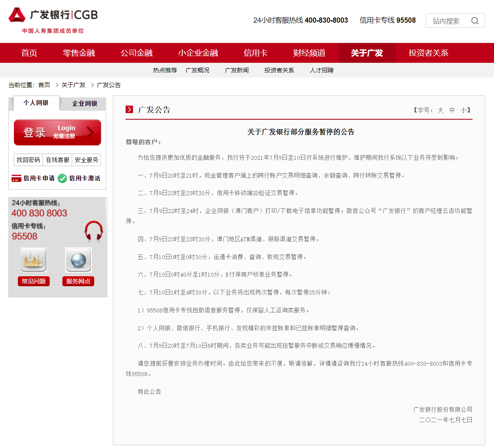
Task: Click the search magnifier icon
Action: coord(475,21)
